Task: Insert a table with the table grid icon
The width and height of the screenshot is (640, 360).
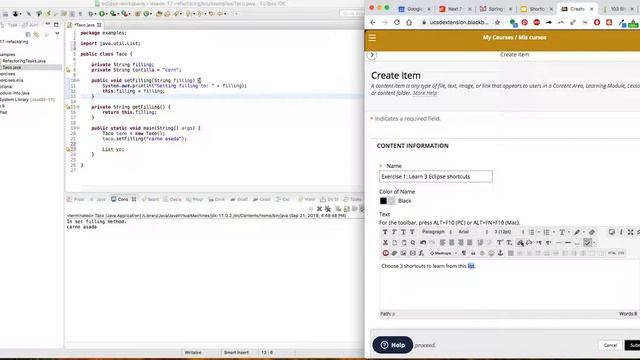Action: point(511,253)
